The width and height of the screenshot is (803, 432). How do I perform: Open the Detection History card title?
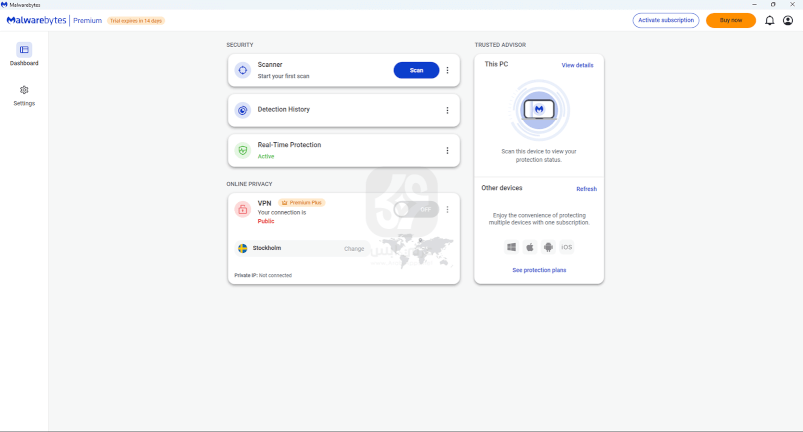pos(284,110)
